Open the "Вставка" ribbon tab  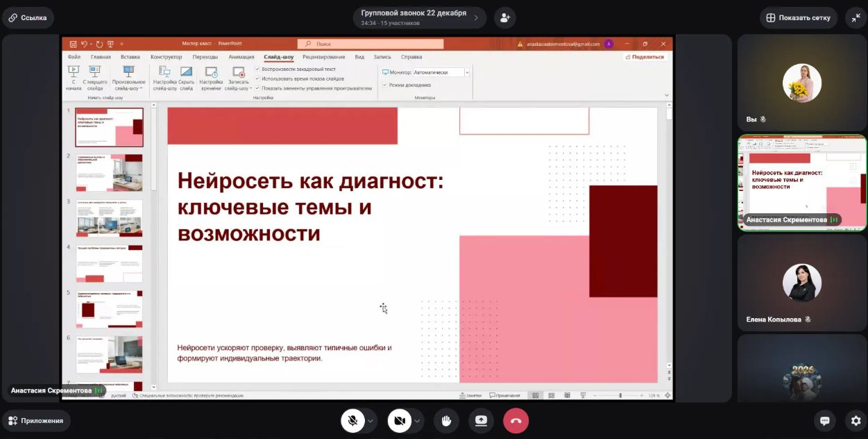pyautogui.click(x=130, y=57)
